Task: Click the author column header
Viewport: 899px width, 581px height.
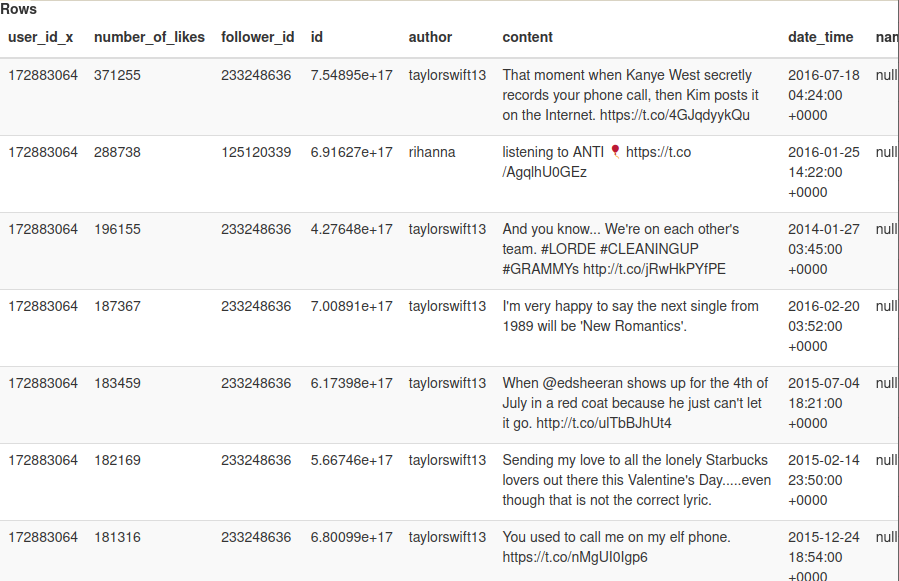Action: click(430, 37)
